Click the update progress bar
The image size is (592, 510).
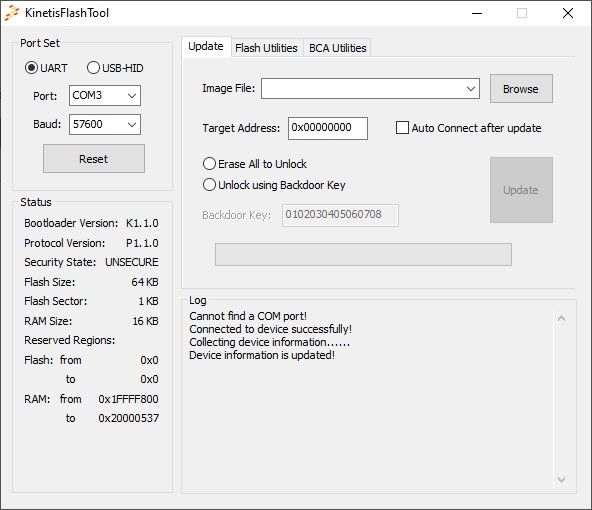point(363,254)
